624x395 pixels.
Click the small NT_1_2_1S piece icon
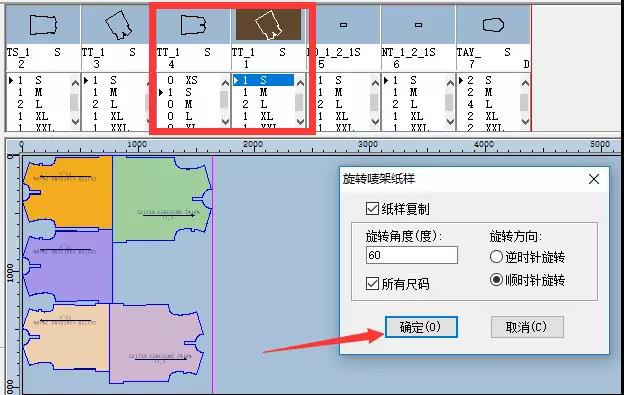(x=418, y=25)
